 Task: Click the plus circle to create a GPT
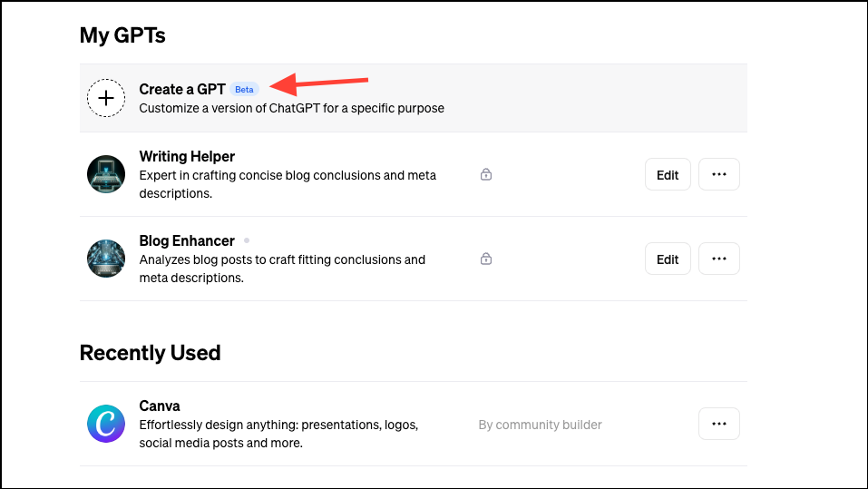(106, 98)
